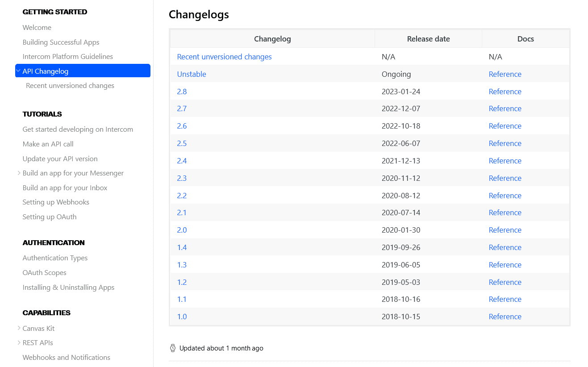Image resolution: width=588 pixels, height=367 pixels.
Task: Open the 2.8 changelog link
Action: coord(182,92)
